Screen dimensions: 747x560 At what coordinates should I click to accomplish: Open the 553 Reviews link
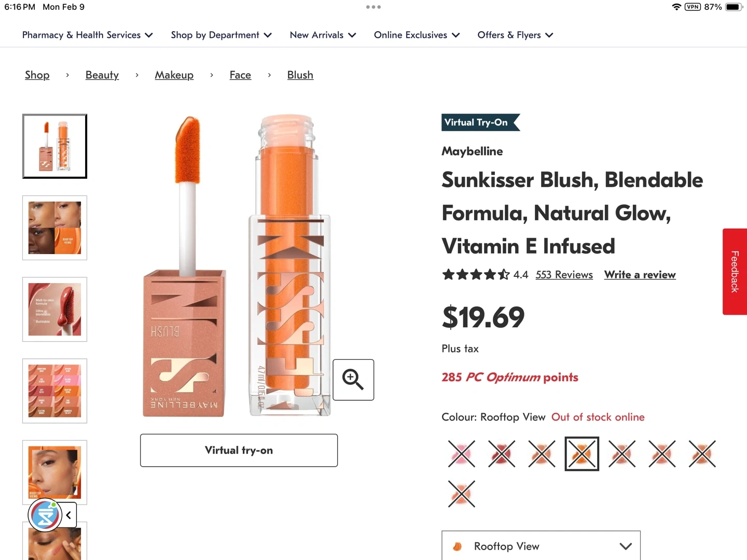[564, 275]
